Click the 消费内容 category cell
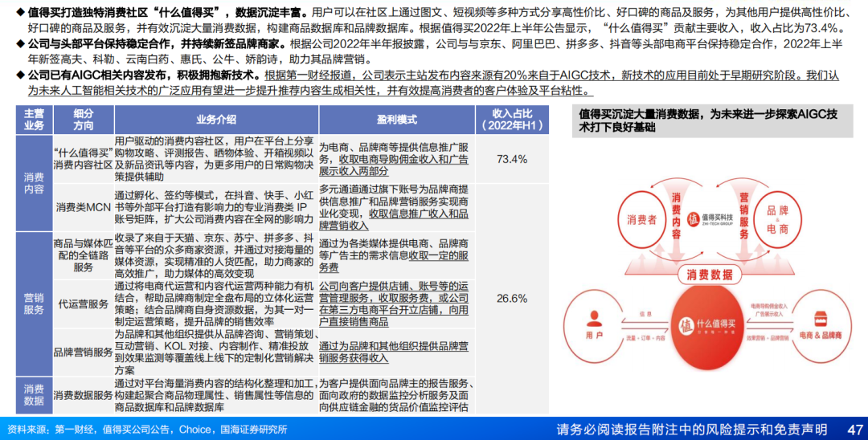The width and height of the screenshot is (868, 440). click(34, 183)
